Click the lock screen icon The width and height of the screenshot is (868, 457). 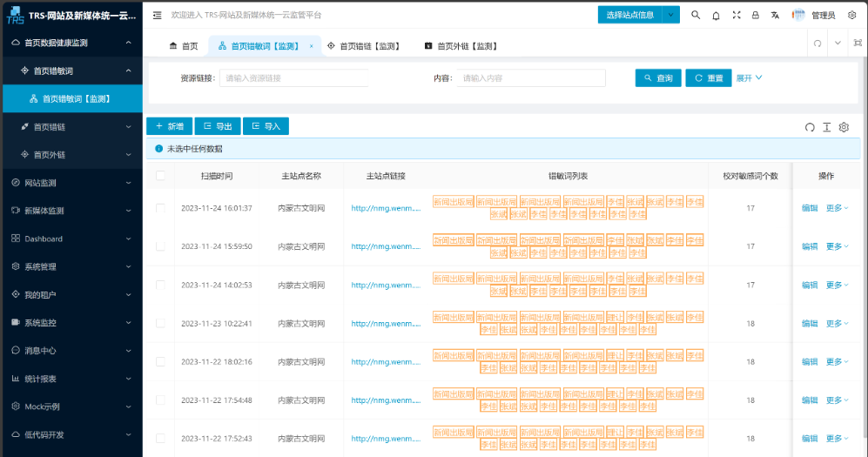tap(755, 15)
